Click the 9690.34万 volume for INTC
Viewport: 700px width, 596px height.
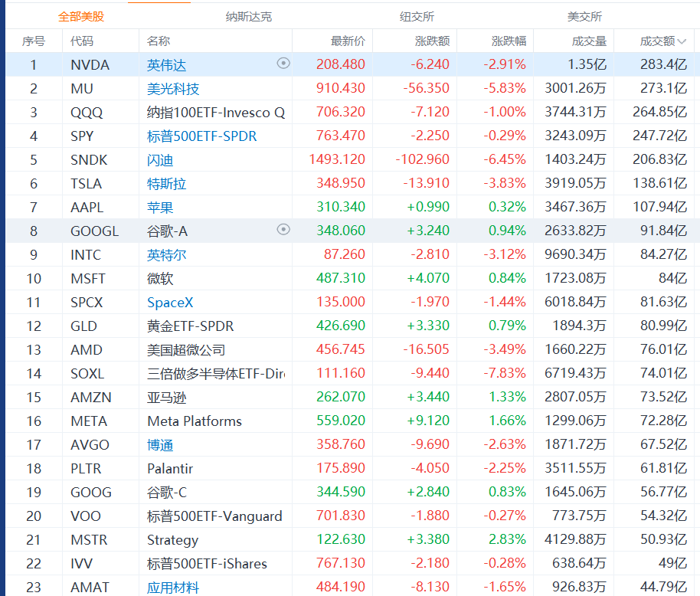click(x=575, y=254)
